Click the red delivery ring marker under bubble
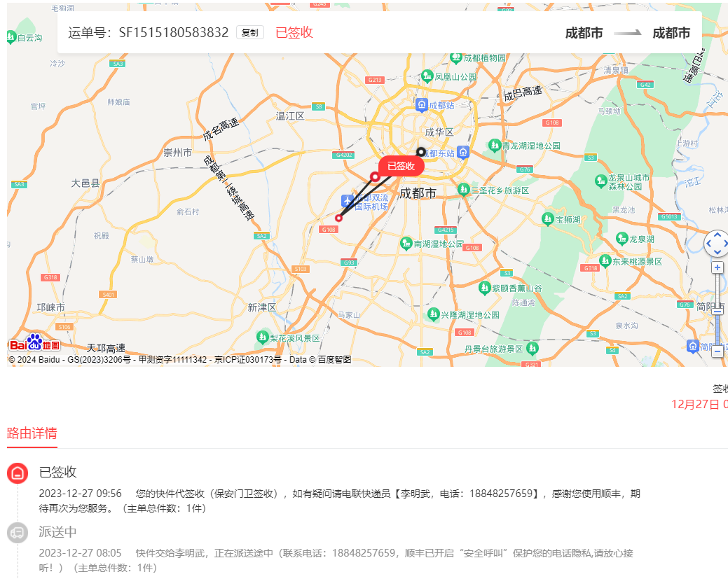 tap(375, 176)
